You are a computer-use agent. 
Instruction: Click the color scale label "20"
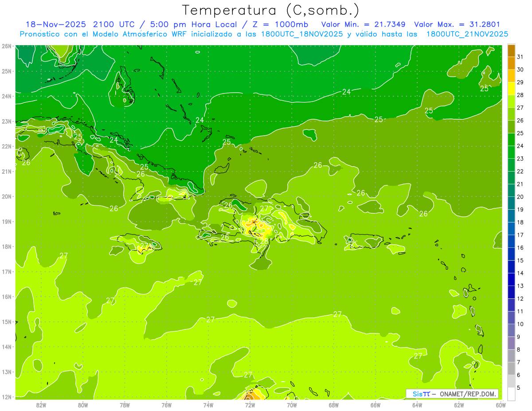(x=520, y=197)
